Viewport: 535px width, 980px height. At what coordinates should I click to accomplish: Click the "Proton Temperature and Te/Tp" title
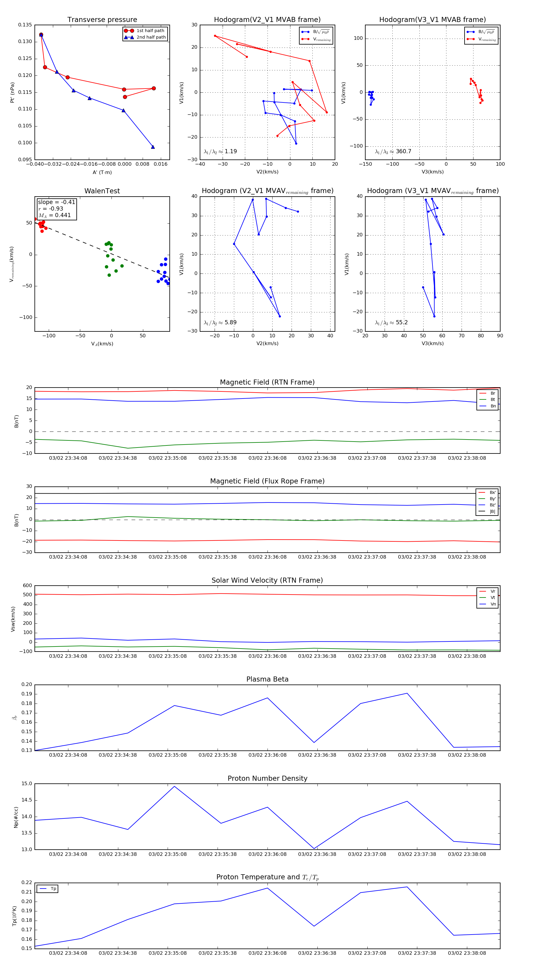tap(267, 877)
